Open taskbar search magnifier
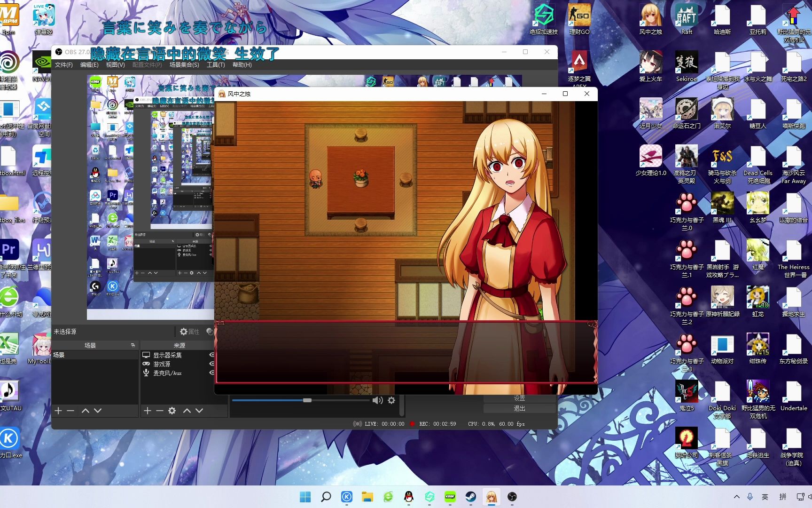812x508 pixels. (326, 497)
